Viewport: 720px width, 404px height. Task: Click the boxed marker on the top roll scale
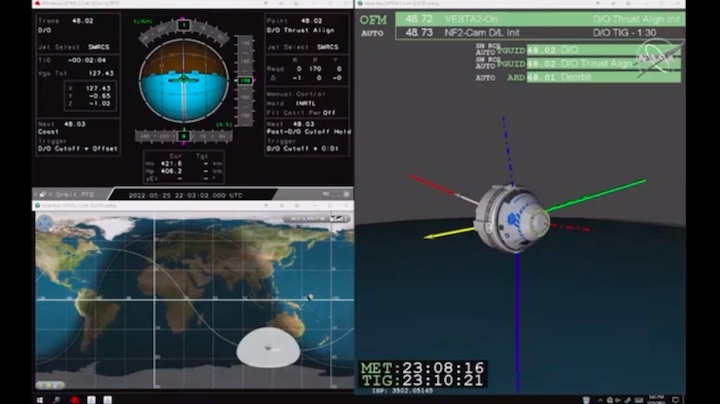(184, 25)
